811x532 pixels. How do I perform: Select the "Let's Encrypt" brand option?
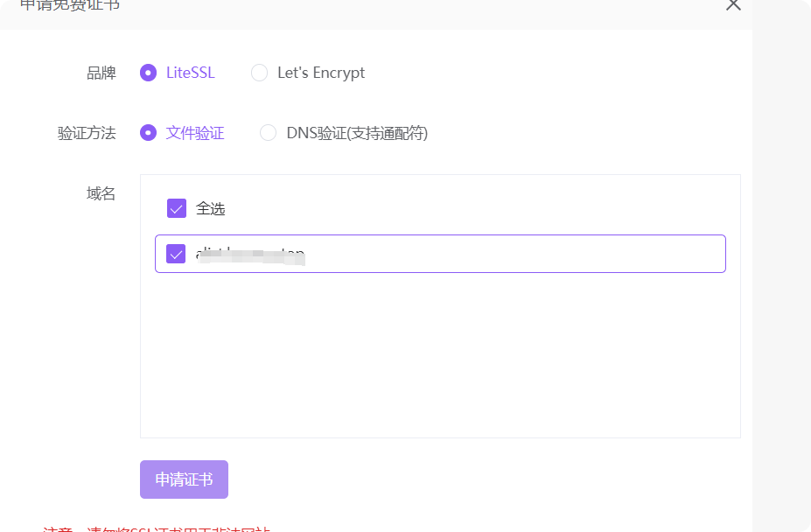(x=260, y=73)
